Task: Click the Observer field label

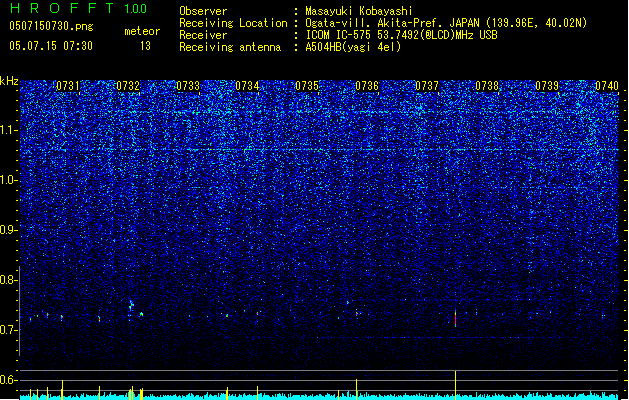Action: point(203,11)
